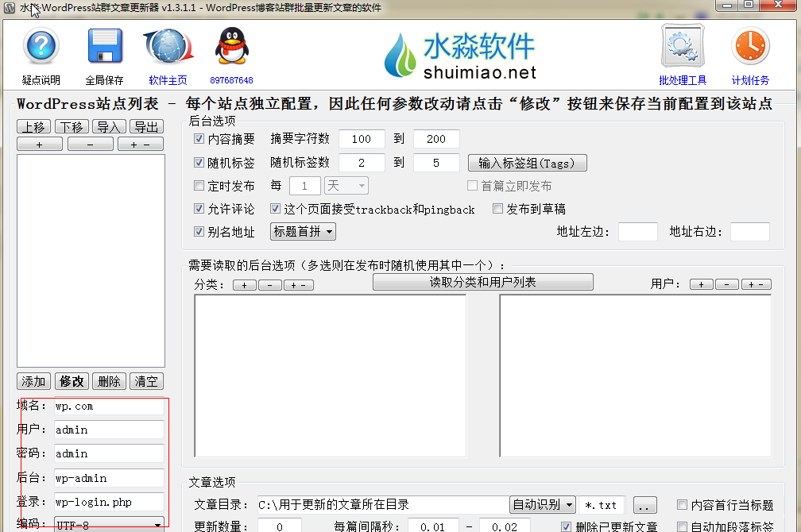Image resolution: width=801 pixels, height=532 pixels.
Task: Click the 域名 field containing wp.com
Action: [x=110, y=406]
